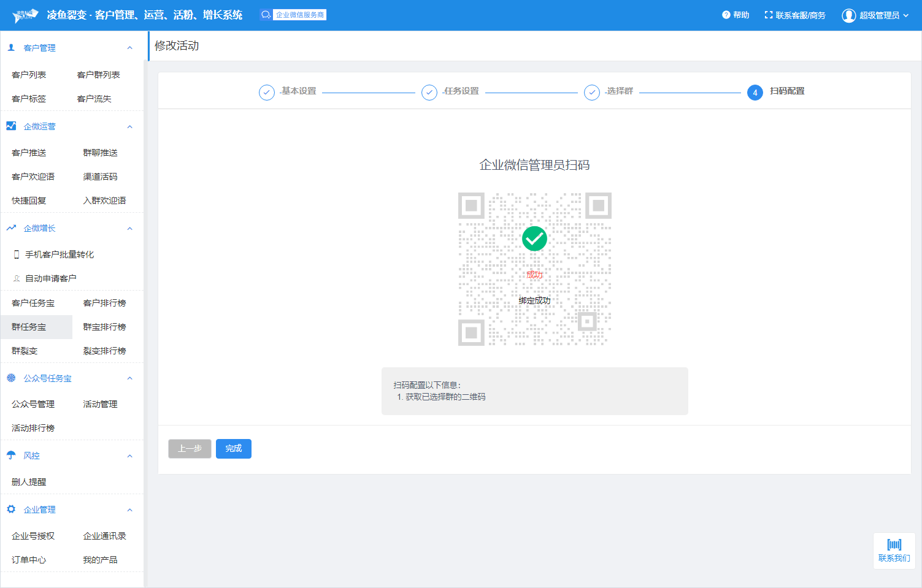Collapse the 客户管理 section chevron
922x588 pixels.
tap(129, 48)
